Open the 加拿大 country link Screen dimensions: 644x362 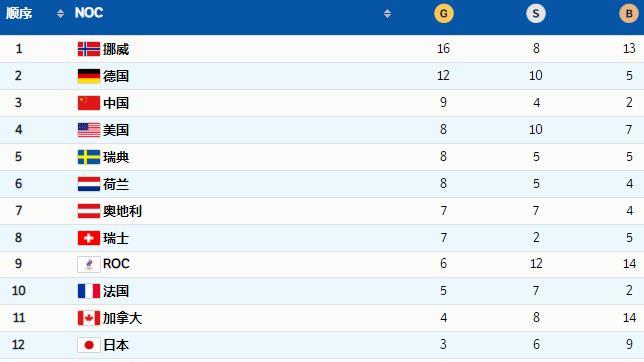coord(122,318)
